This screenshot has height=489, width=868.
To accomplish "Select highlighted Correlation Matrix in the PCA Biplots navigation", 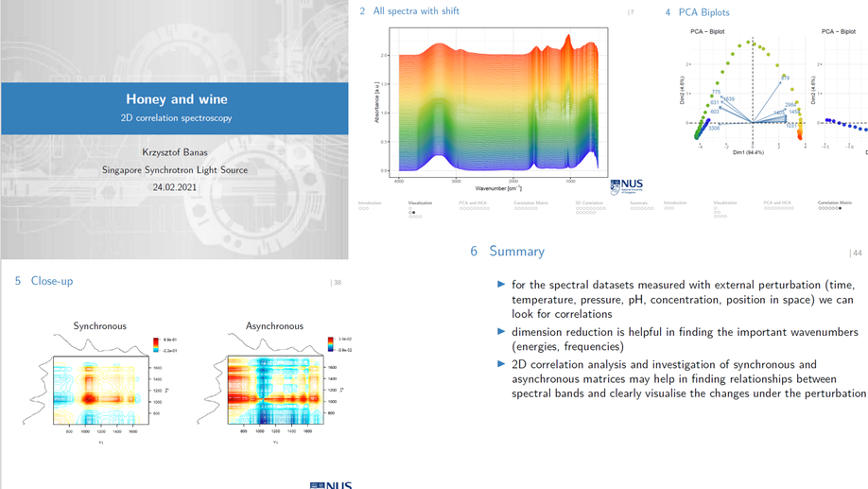I will pyautogui.click(x=835, y=202).
